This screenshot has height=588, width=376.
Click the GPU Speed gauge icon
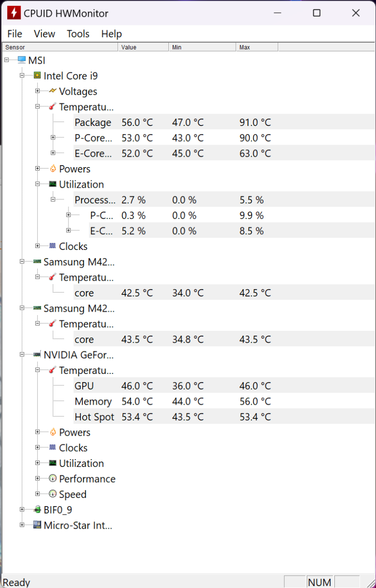click(x=53, y=494)
